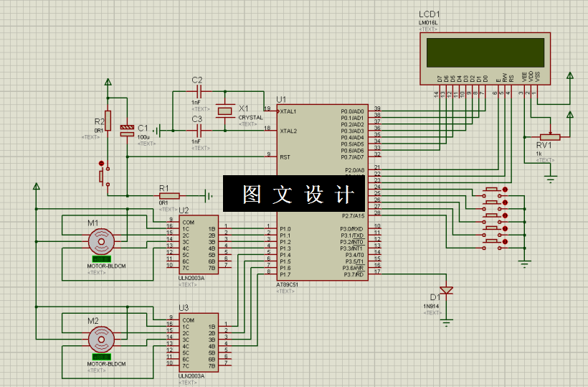Select the U3 ULN2003A driver chip
The height and width of the screenshot is (387, 588).
[199, 342]
